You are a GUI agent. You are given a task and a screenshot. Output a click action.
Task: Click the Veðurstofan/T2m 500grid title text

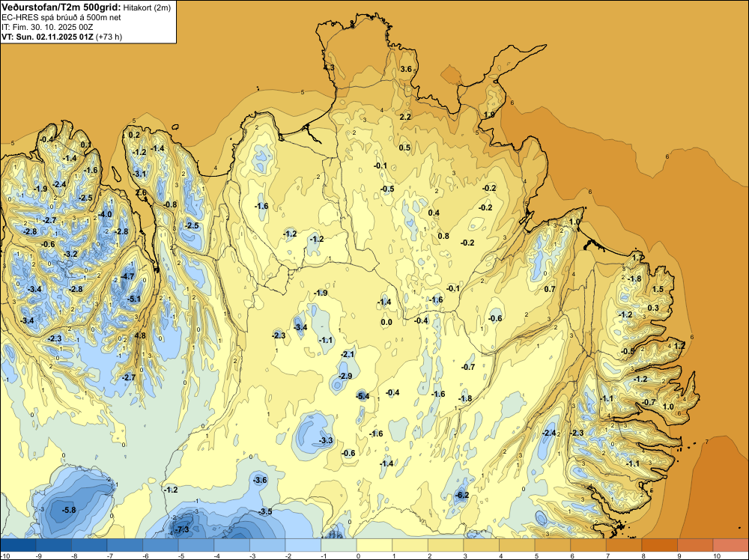pos(61,7)
